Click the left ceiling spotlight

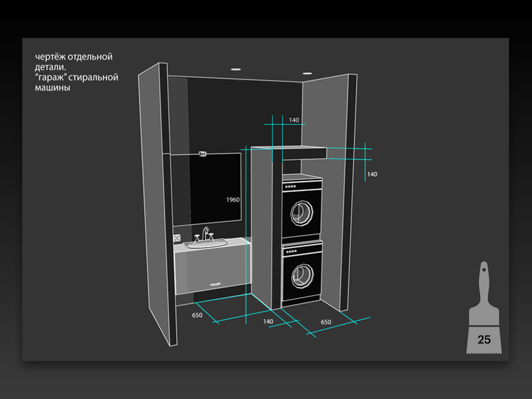(236, 69)
